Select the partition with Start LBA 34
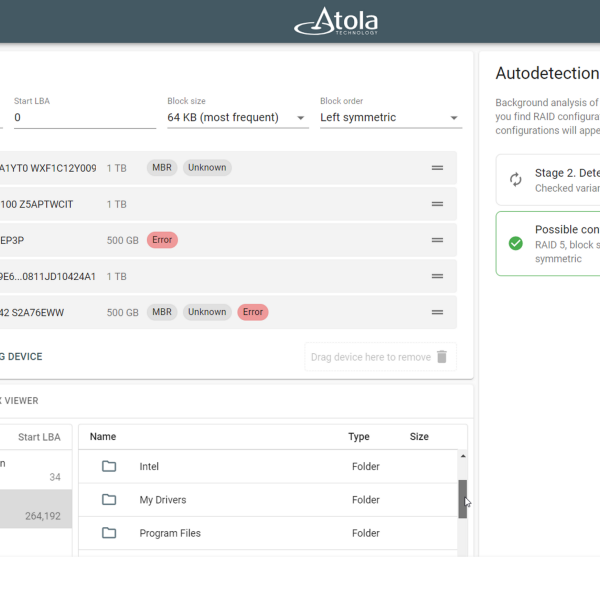The height and width of the screenshot is (600, 600). 36,470
